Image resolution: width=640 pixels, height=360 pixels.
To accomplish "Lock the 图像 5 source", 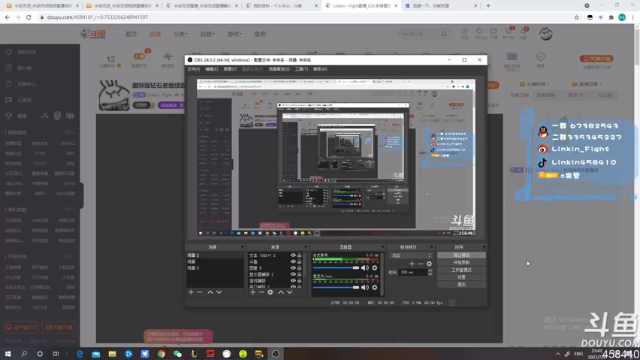I will point(299,268).
